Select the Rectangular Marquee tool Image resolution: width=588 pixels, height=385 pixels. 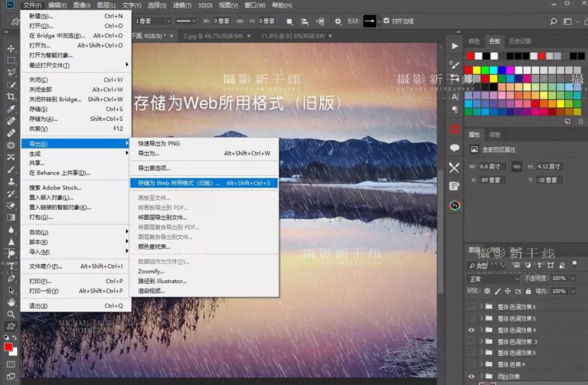[11, 60]
